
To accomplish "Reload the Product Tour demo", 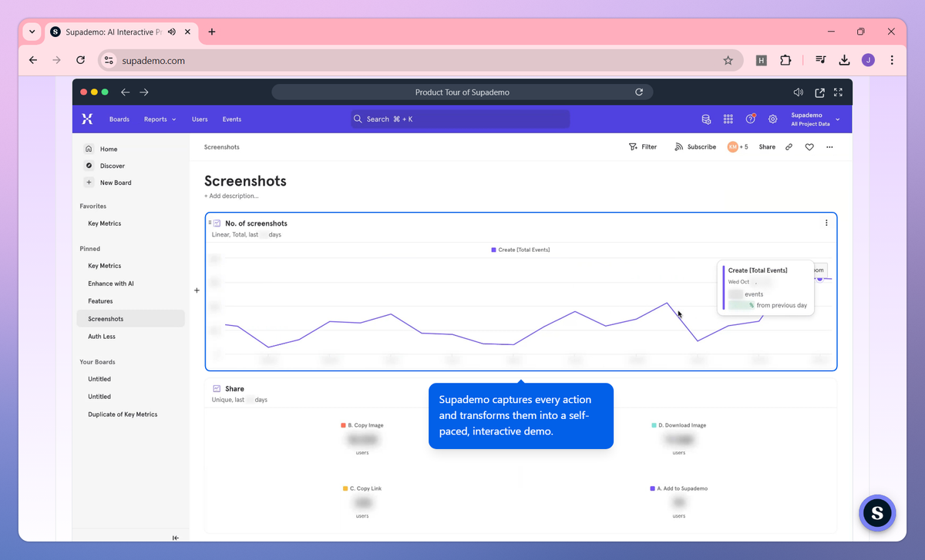I will click(x=639, y=92).
